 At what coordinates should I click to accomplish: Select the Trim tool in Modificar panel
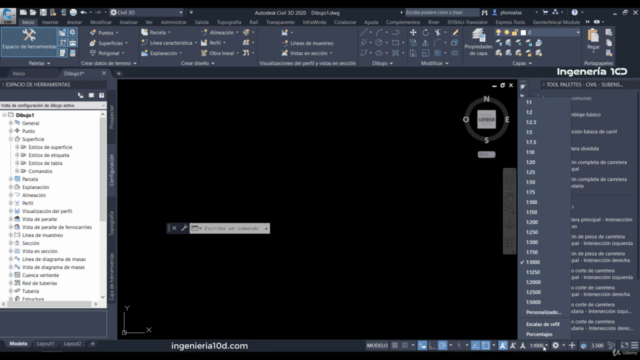438,32
